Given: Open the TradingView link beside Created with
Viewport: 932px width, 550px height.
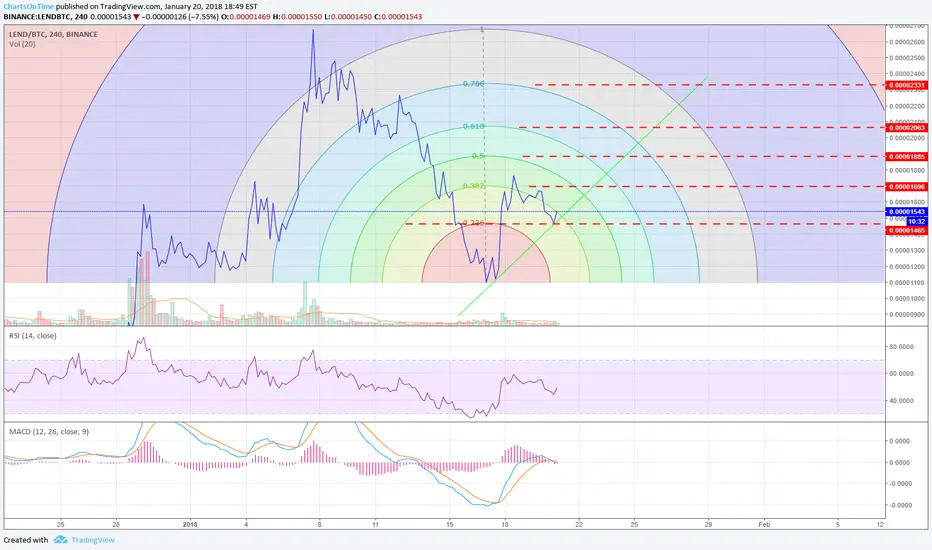Looking at the screenshot, I should pyautogui.click(x=93, y=540).
